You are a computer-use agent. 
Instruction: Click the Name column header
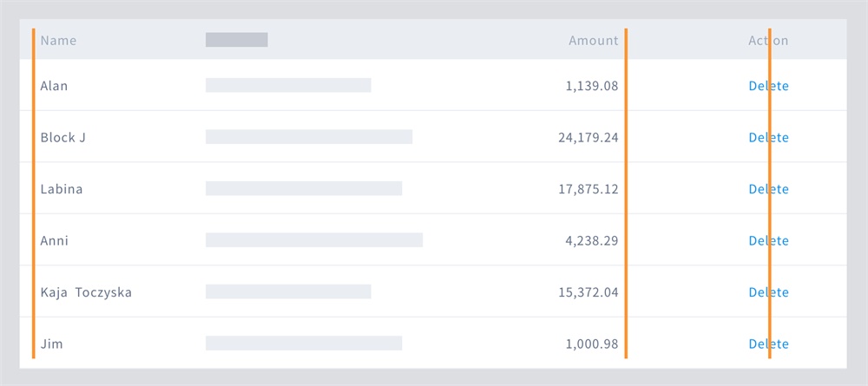[58, 40]
